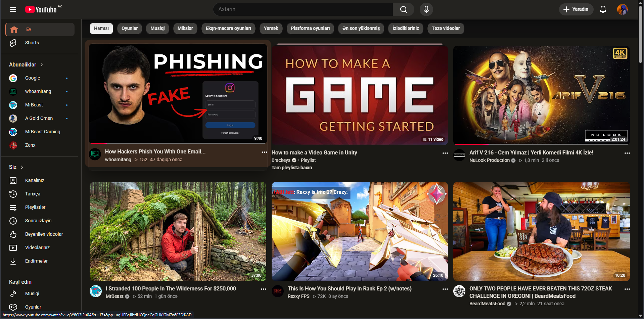Choose the Yemək filter chip

[x=271, y=29]
